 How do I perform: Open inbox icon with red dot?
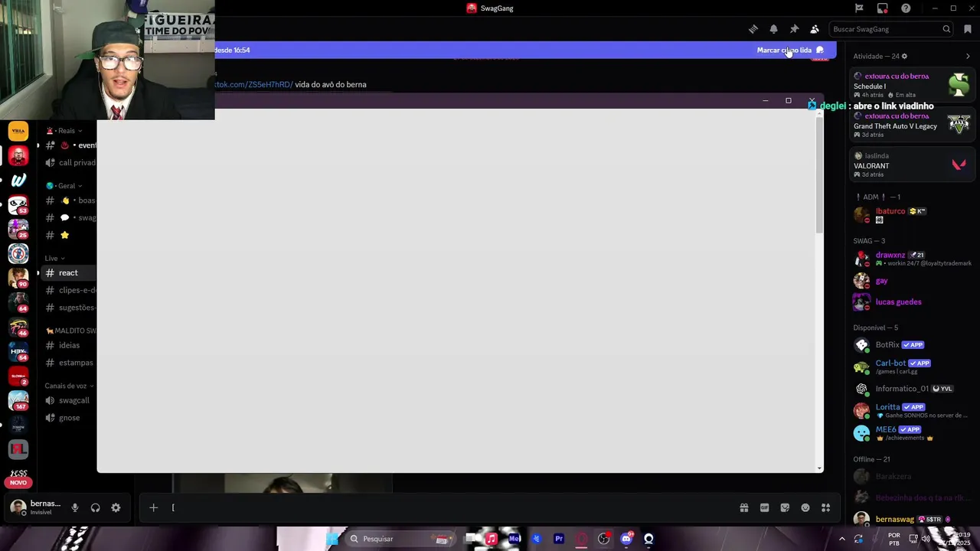coord(883,8)
